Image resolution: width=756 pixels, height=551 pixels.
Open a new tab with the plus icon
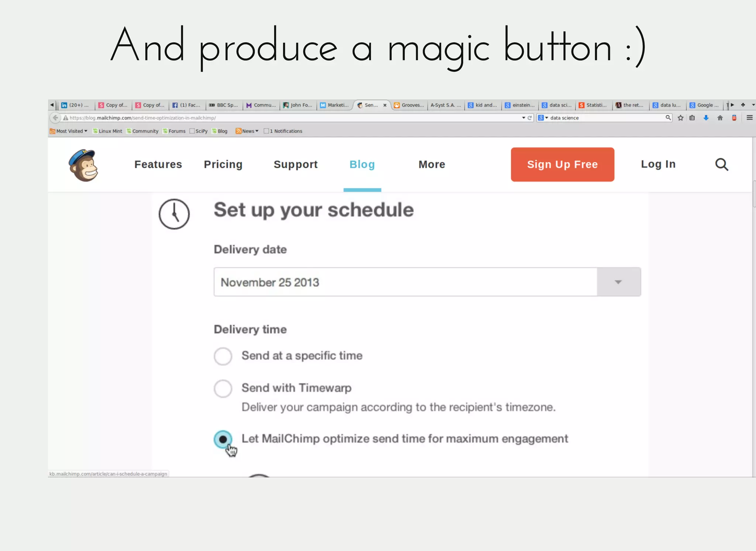pyautogui.click(x=743, y=105)
